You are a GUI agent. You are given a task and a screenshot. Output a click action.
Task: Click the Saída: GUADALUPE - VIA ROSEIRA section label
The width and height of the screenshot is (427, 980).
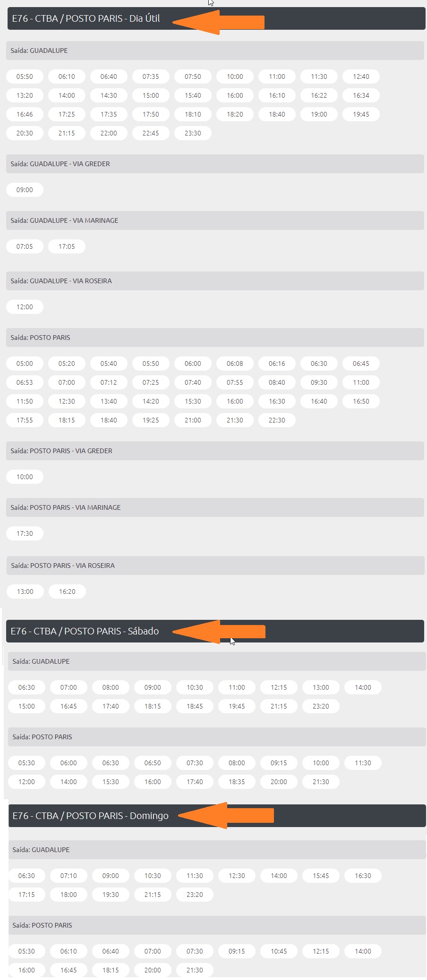click(61, 281)
